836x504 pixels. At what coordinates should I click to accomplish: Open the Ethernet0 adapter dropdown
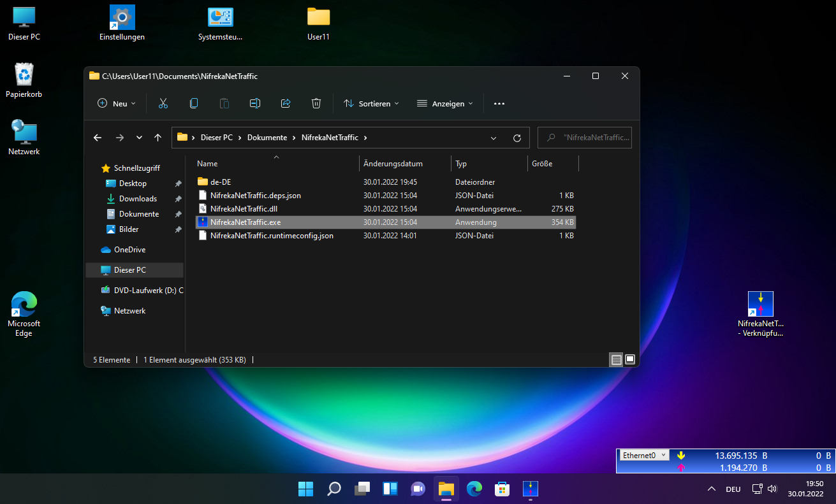pyautogui.click(x=645, y=456)
